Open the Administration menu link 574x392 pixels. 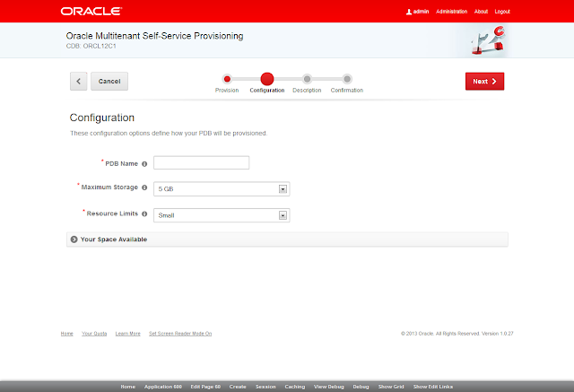pos(451,12)
